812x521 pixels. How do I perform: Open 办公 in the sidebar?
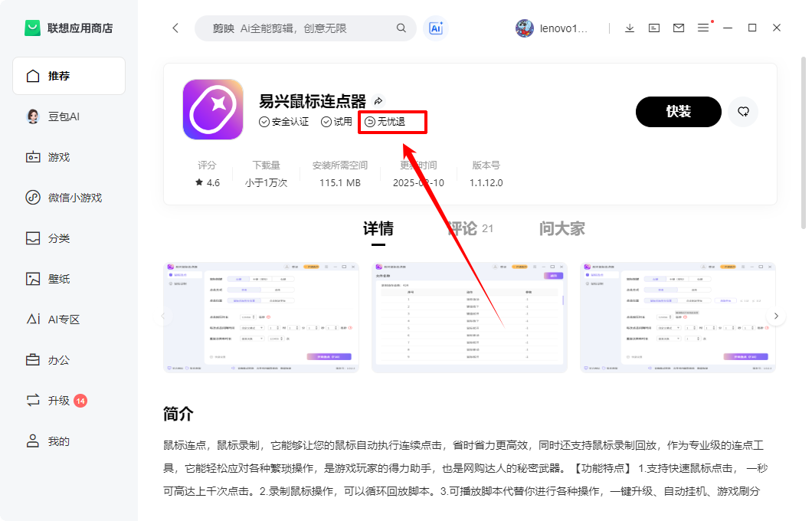pyautogui.click(x=69, y=360)
